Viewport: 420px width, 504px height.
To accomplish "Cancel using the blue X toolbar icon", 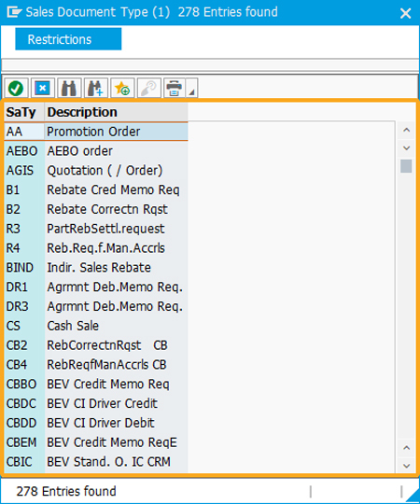I will [x=43, y=88].
